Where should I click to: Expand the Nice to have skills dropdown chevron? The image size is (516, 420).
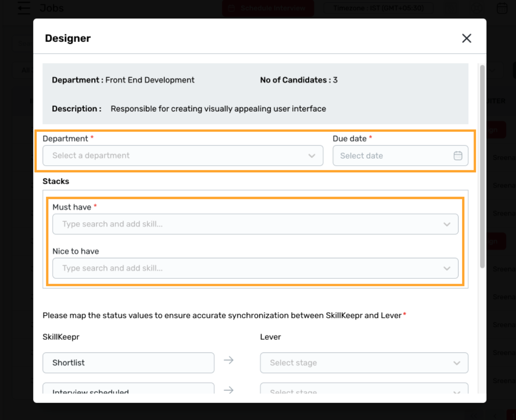[x=447, y=268]
